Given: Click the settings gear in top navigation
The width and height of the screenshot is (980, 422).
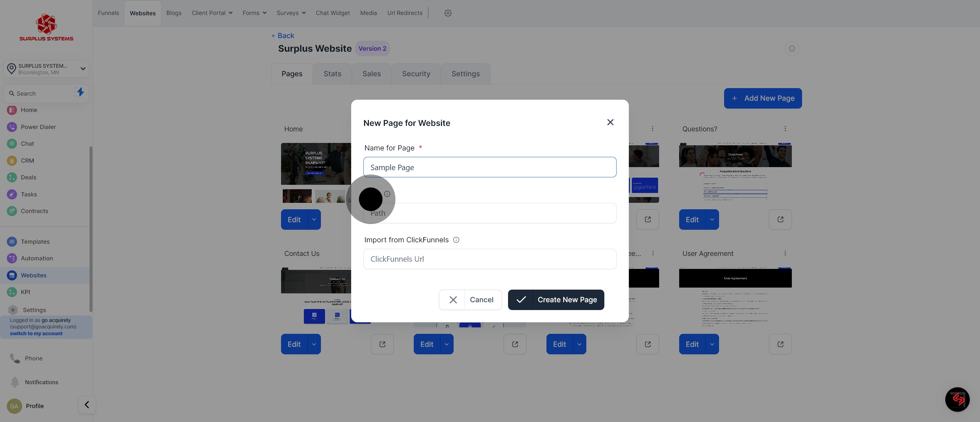Looking at the screenshot, I should (x=448, y=13).
